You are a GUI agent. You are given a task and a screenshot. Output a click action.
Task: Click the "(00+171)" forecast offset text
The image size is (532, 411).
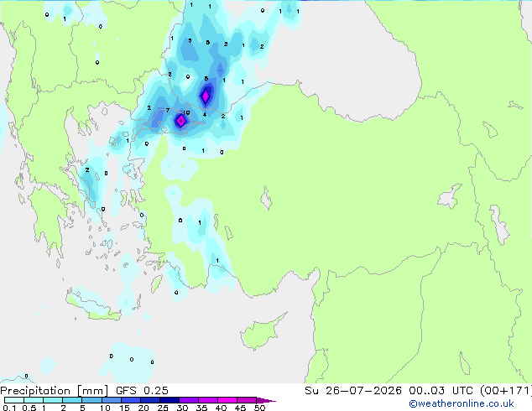pyautogui.click(x=505, y=391)
